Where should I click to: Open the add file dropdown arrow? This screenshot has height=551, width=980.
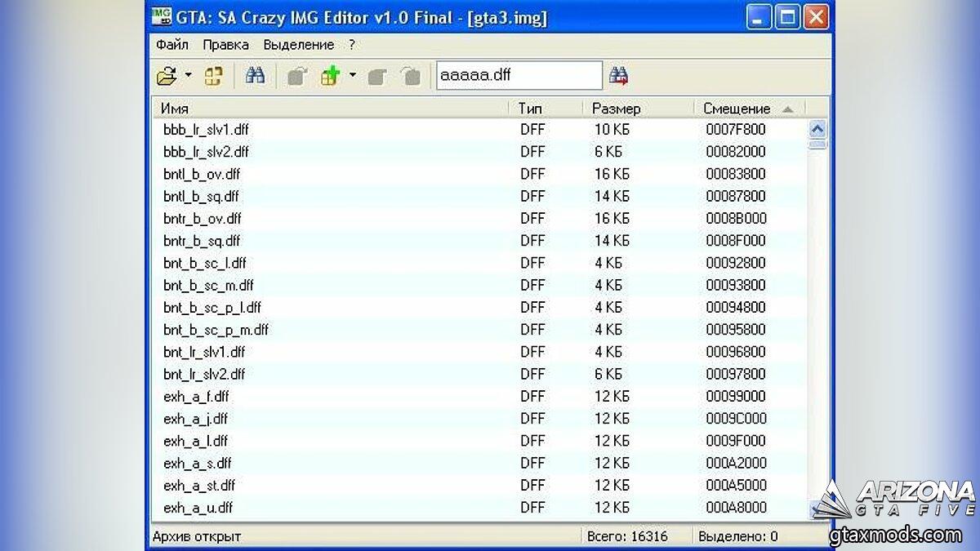[352, 76]
